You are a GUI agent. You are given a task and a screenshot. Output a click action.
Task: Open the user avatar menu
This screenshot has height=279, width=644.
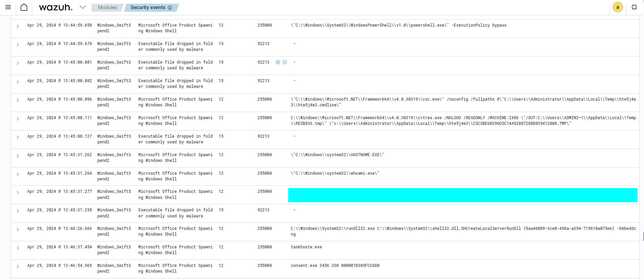(617, 7)
